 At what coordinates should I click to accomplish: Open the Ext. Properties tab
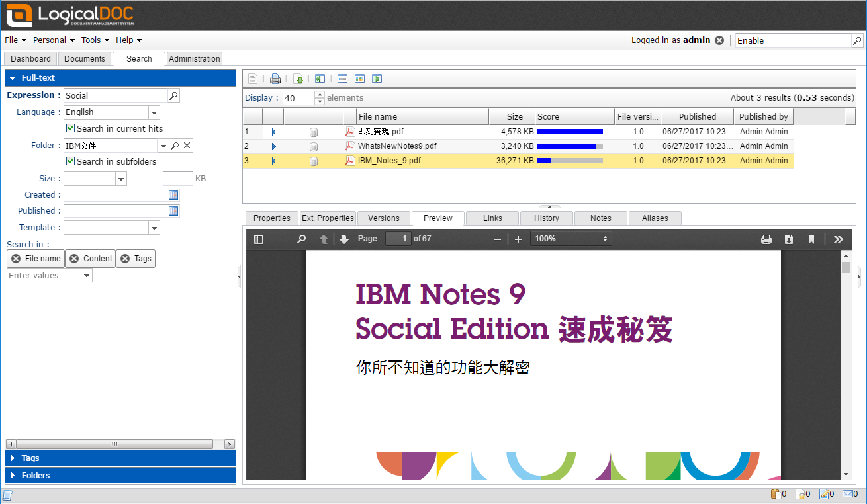[328, 218]
